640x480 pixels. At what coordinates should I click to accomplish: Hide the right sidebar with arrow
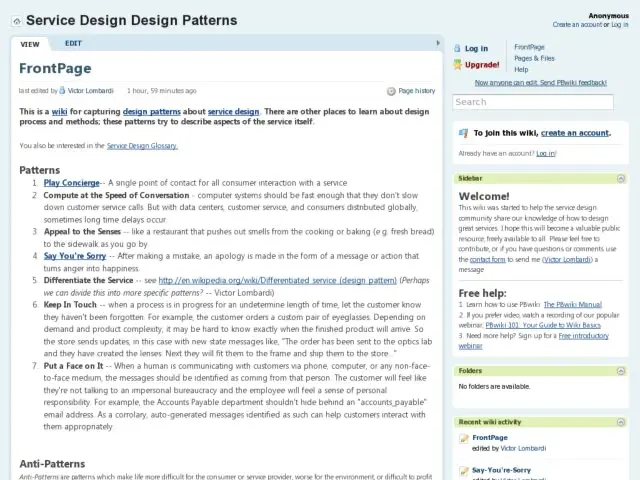438,43
